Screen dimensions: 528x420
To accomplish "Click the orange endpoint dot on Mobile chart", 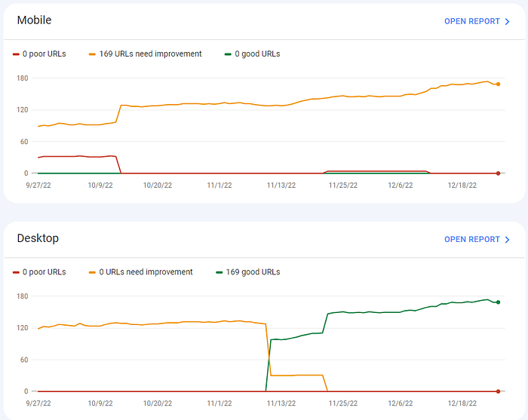I will [x=498, y=84].
